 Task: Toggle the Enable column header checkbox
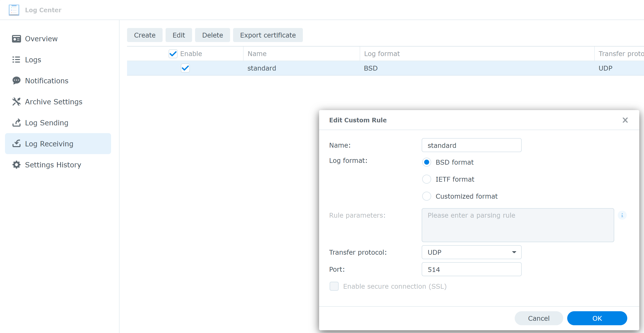pyautogui.click(x=173, y=54)
